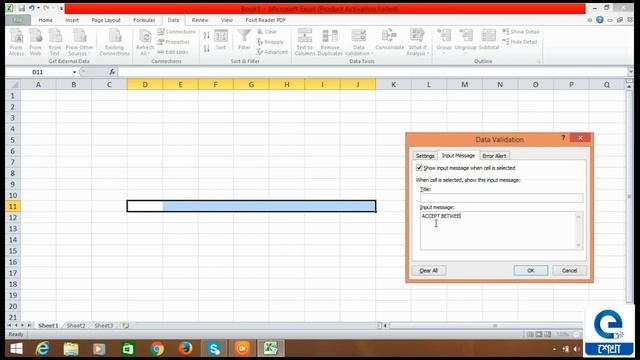Switch to Sheet3 worksheet tab
This screenshot has height=360, width=640.
(104, 326)
